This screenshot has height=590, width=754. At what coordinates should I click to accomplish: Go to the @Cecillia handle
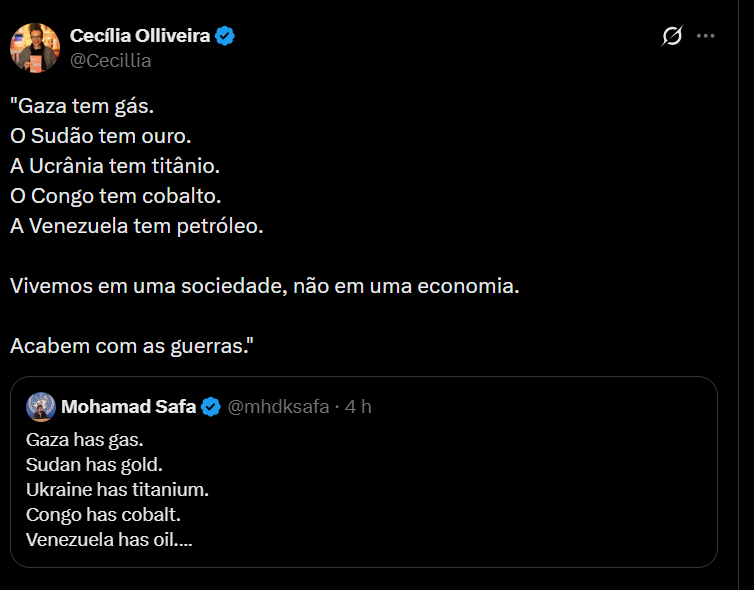tap(110, 60)
